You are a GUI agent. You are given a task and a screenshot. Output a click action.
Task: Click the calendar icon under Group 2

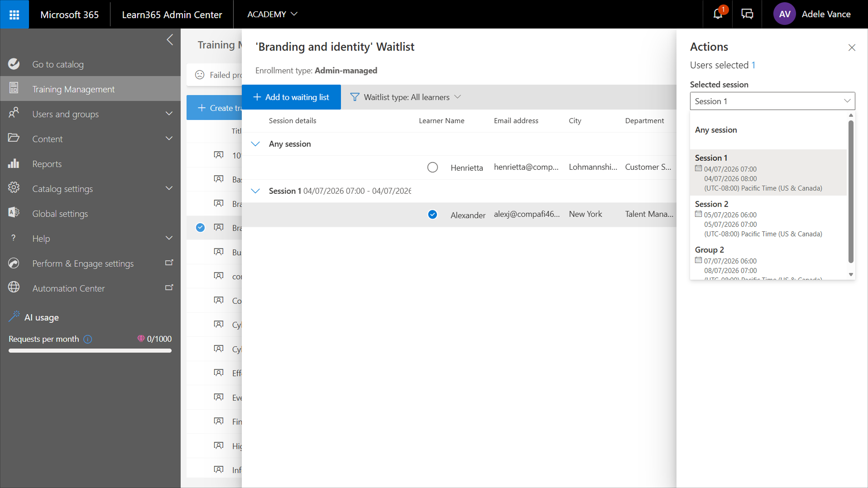[698, 261]
